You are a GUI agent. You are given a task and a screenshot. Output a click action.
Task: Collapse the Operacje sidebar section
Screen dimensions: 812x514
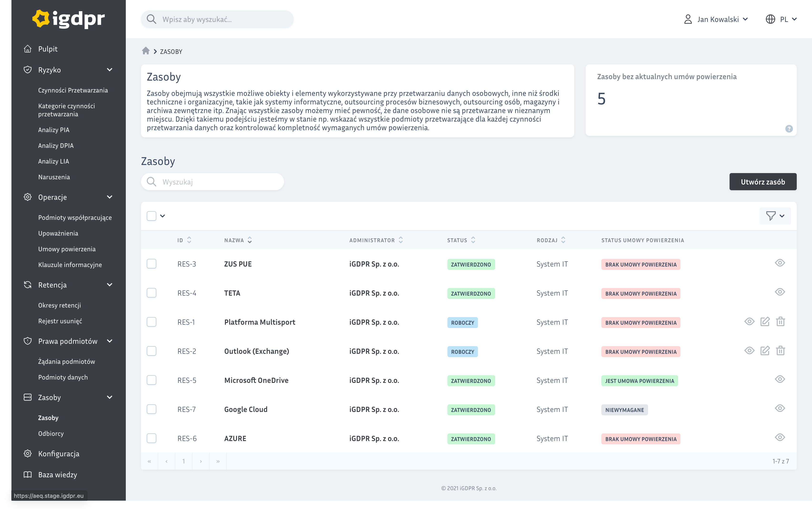[110, 197]
